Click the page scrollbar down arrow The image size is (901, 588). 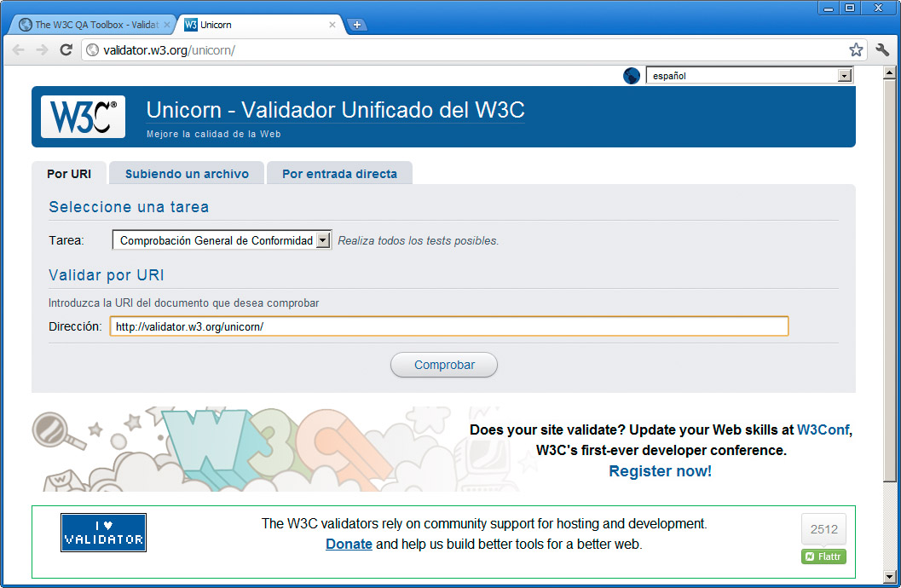(x=890, y=576)
